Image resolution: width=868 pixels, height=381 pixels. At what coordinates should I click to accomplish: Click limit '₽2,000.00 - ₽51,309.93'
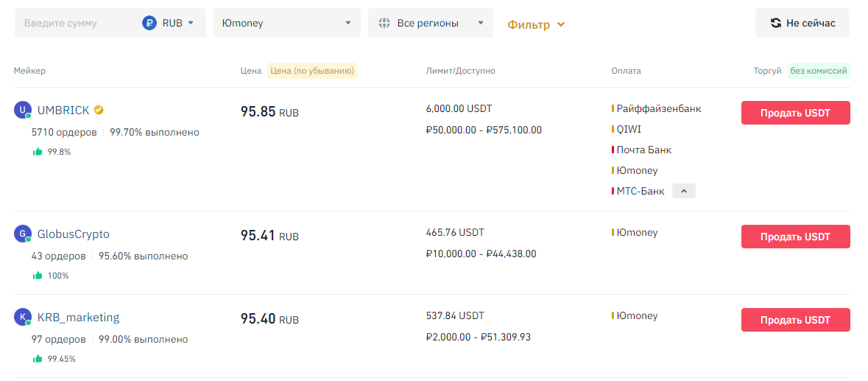[479, 337]
